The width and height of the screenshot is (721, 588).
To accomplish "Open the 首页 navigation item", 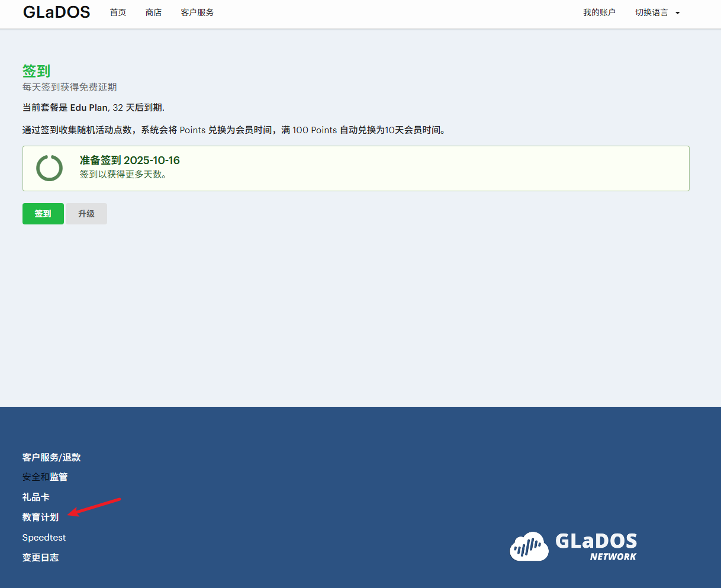I will (x=118, y=12).
